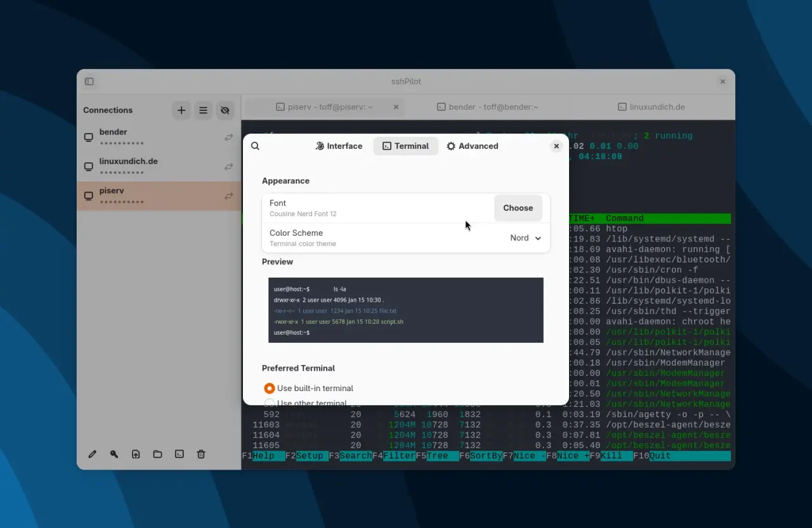Edit the selected connection with the pencil icon
The height and width of the screenshot is (528, 812).
[x=92, y=454]
